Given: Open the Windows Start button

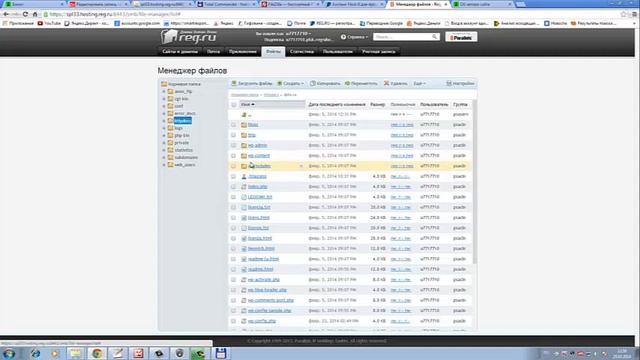Looking at the screenshot, I should (x=9, y=353).
